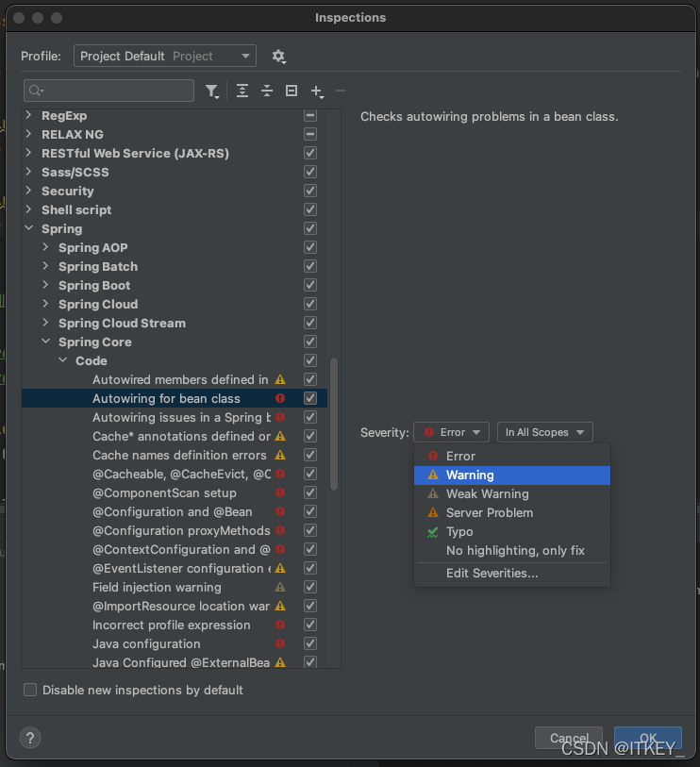The width and height of the screenshot is (700, 767).
Task: Select the Incorrect profile expression row
Action: point(175,625)
